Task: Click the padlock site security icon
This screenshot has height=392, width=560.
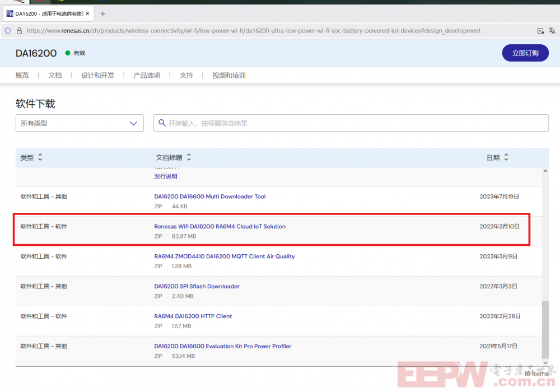Action: pos(19,31)
